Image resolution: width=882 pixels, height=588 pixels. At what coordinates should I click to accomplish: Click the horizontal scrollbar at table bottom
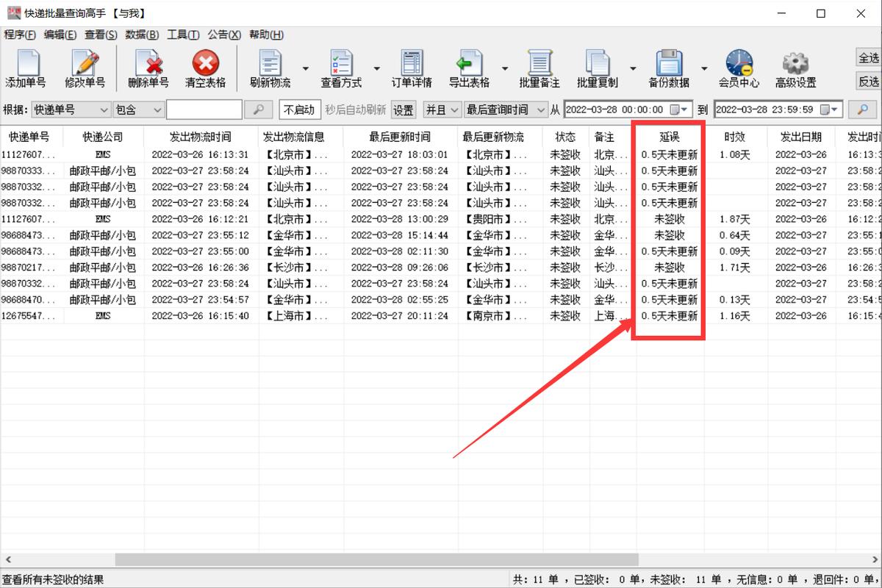tap(441, 560)
